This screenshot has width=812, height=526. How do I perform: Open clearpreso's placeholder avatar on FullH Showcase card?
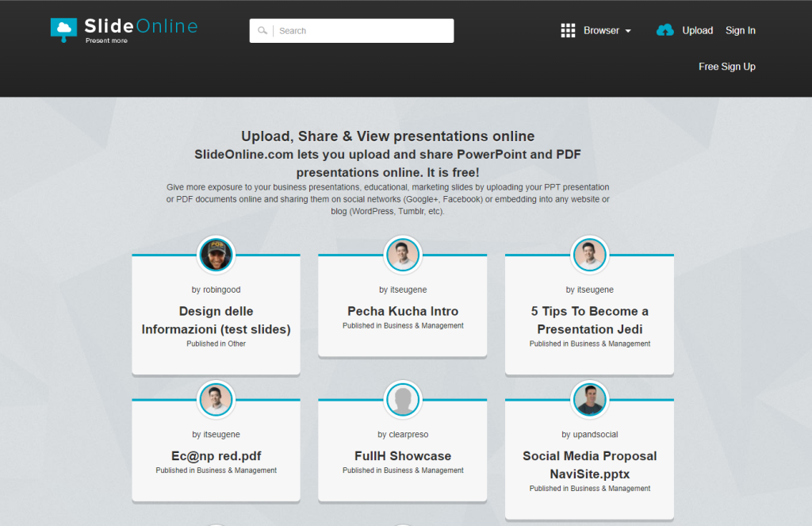[x=403, y=400]
